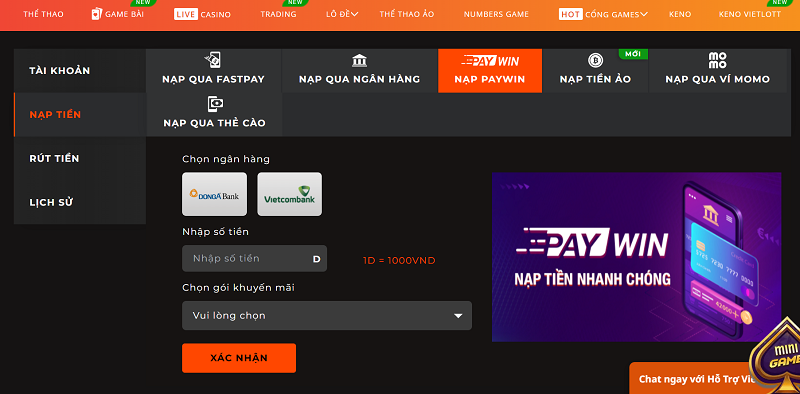This screenshot has height=394, width=800.
Task: Click the Game Bài cards icon
Action: coord(96,14)
